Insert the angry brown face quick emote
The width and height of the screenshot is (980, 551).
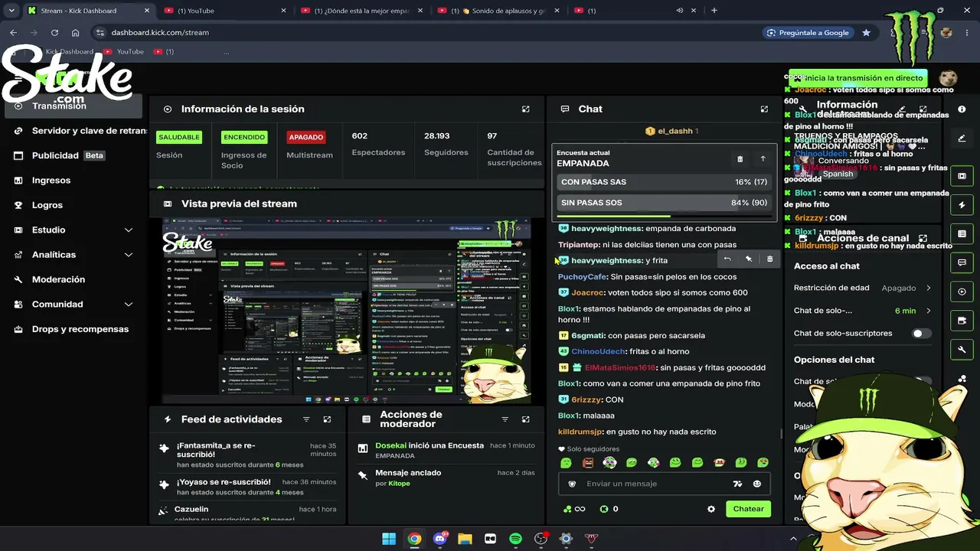[x=588, y=463]
